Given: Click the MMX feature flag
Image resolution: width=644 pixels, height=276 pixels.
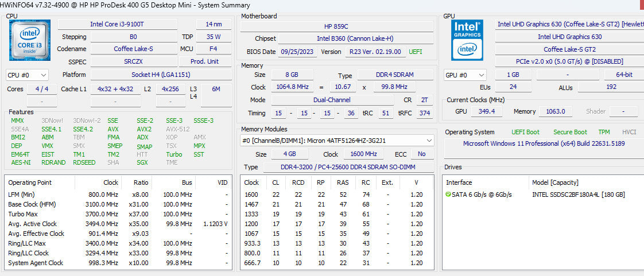Looking at the screenshot, I should [x=18, y=120].
